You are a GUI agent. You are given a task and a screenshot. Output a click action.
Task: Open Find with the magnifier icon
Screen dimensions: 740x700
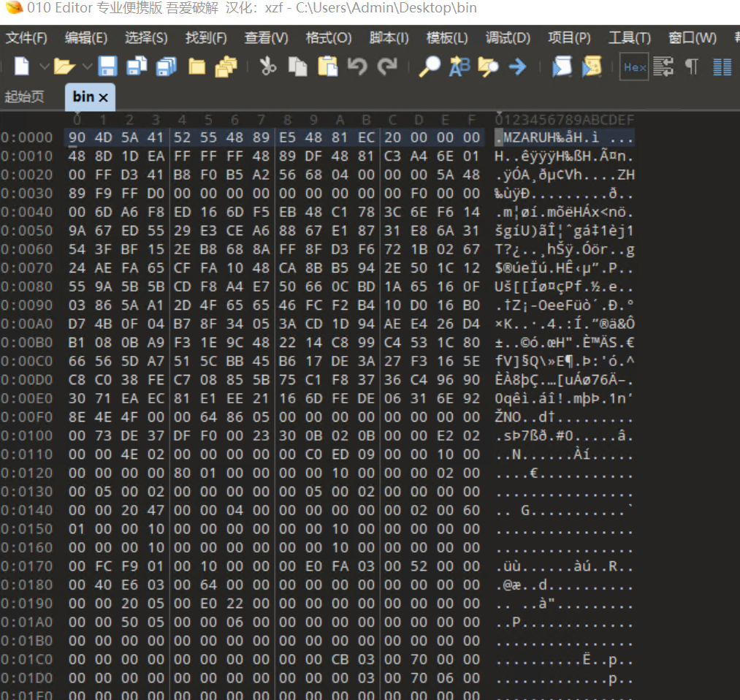[429, 66]
